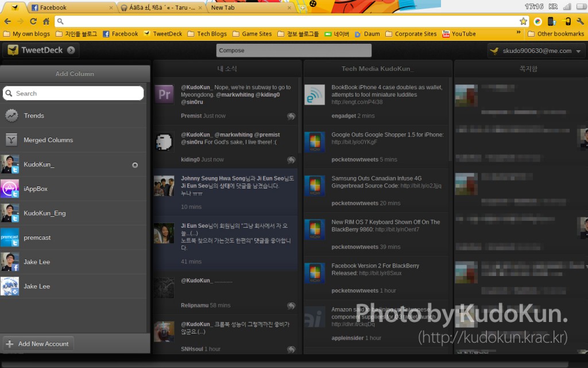
Task: Open the Trends column option
Action: coord(73,116)
